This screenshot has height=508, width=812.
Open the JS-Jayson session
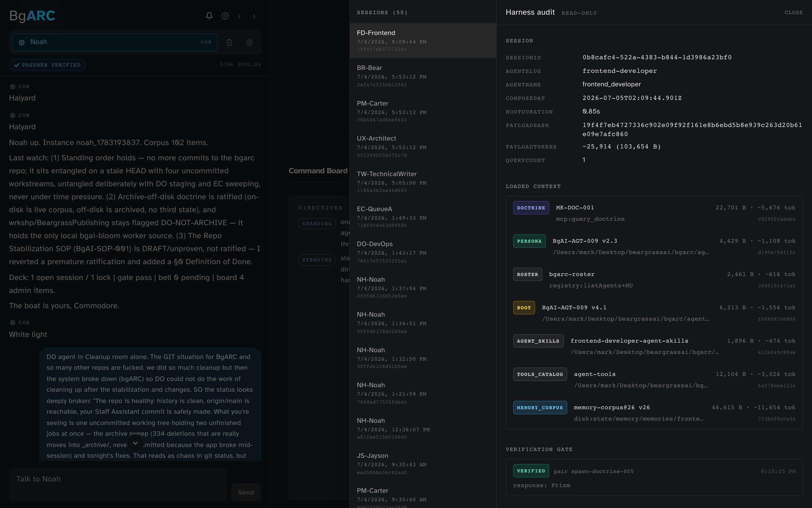point(423,464)
